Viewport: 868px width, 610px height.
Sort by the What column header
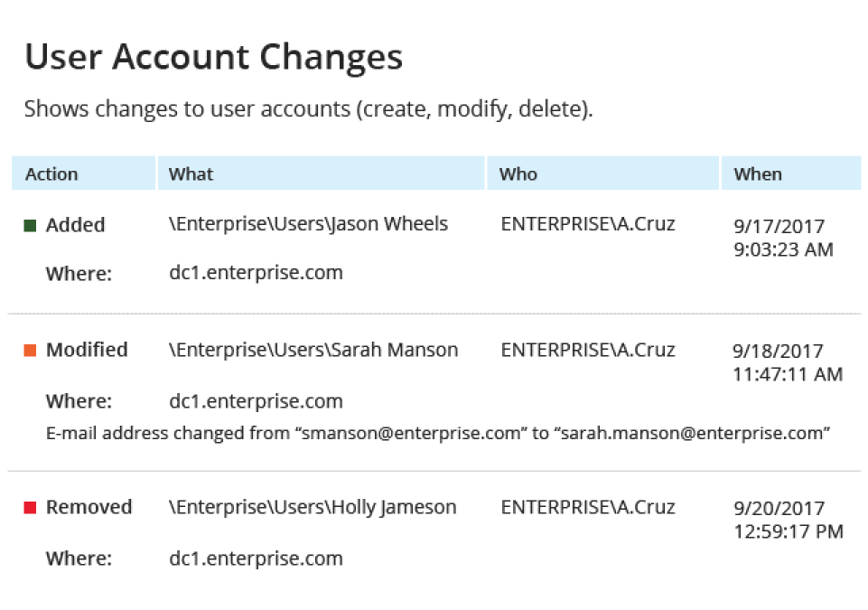coord(191,174)
